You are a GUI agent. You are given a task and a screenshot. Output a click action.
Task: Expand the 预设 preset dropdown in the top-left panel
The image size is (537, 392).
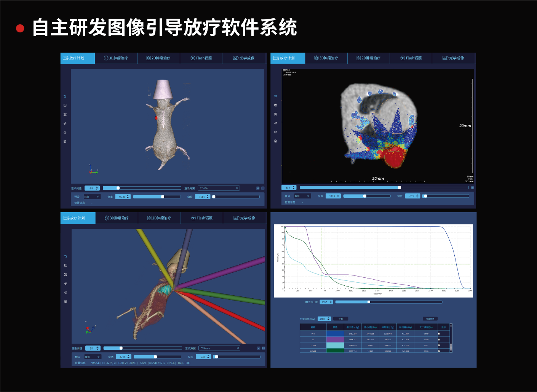[92, 197]
